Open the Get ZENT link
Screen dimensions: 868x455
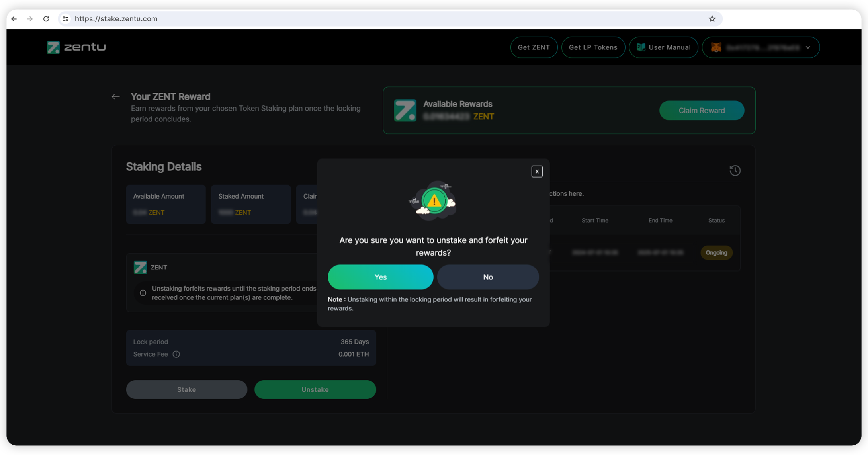534,47
